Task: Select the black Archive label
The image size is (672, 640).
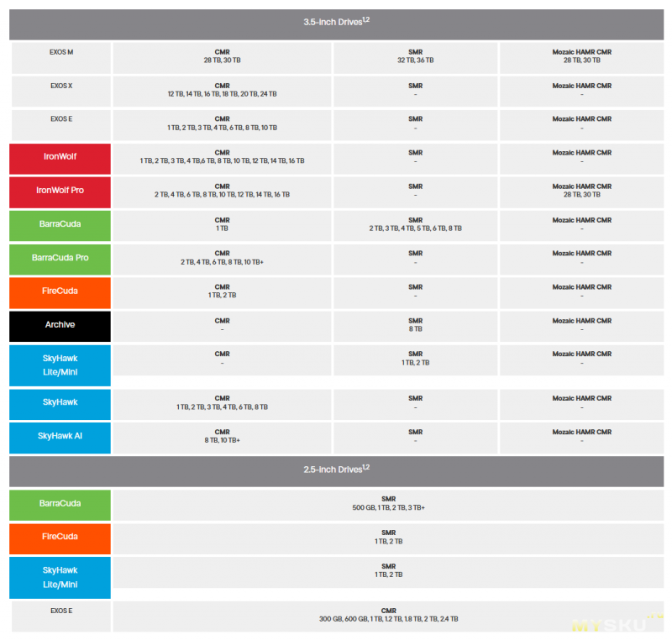Action: [60, 325]
